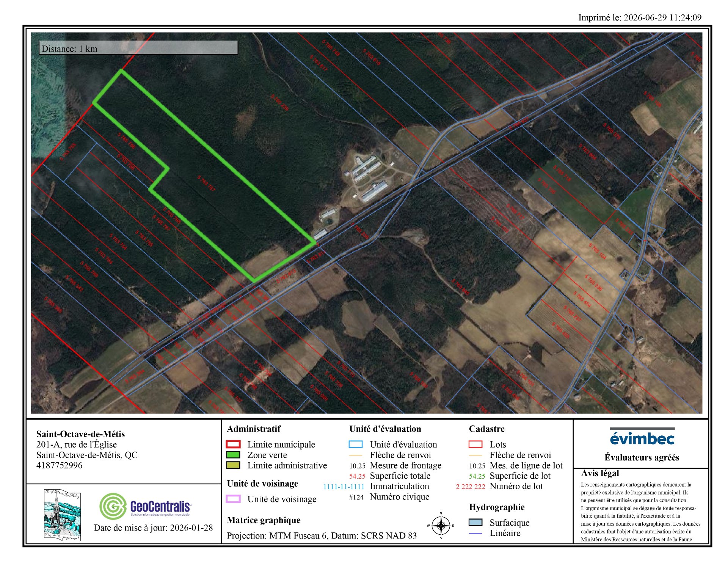Click Date de mise à jour: 2026-01-28
The image size is (728, 562).
[153, 528]
